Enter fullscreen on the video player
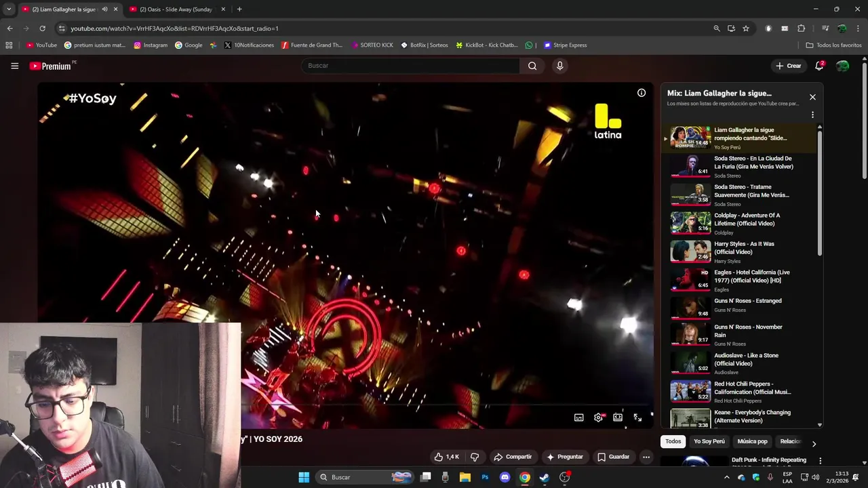Screen dimensions: 868x488 click(637, 418)
